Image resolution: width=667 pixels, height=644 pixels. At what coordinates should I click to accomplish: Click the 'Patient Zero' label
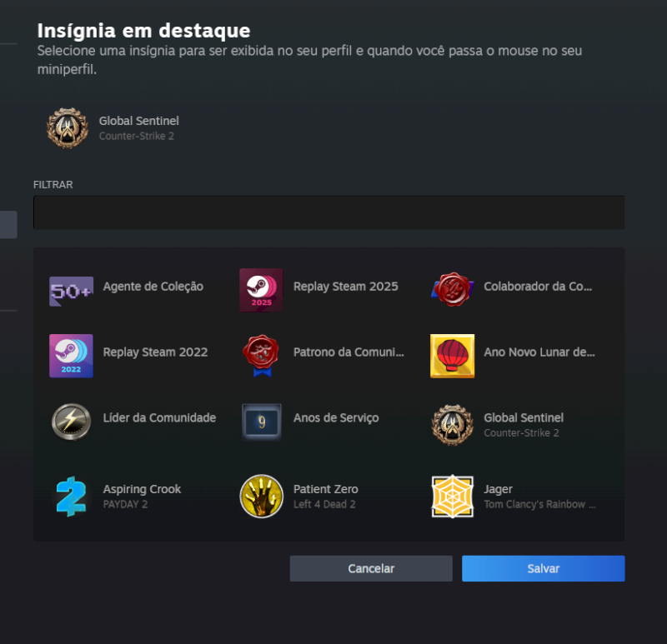[x=325, y=489]
